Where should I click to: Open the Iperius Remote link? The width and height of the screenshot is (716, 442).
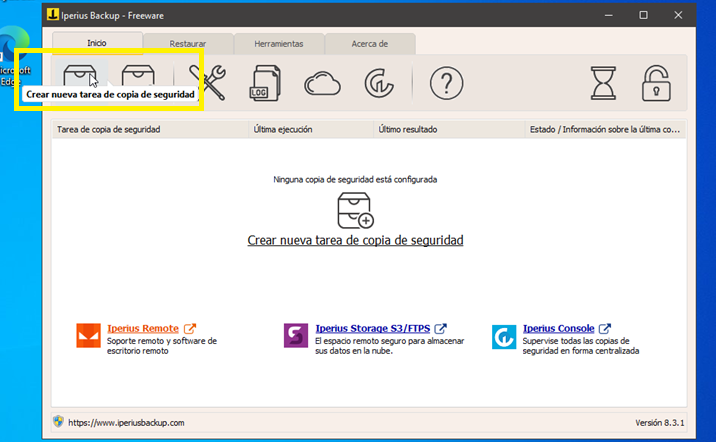[x=143, y=328]
